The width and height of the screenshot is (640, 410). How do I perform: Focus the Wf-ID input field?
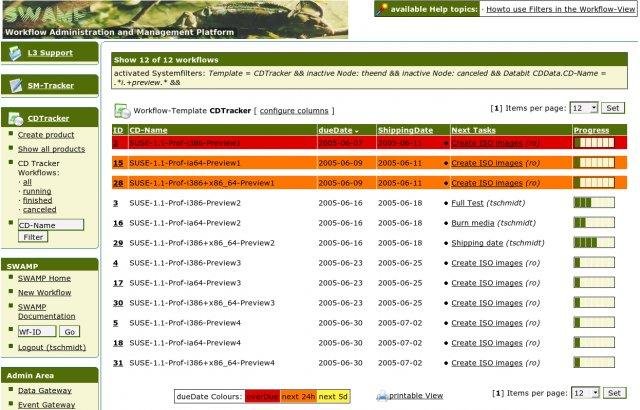(x=37, y=332)
